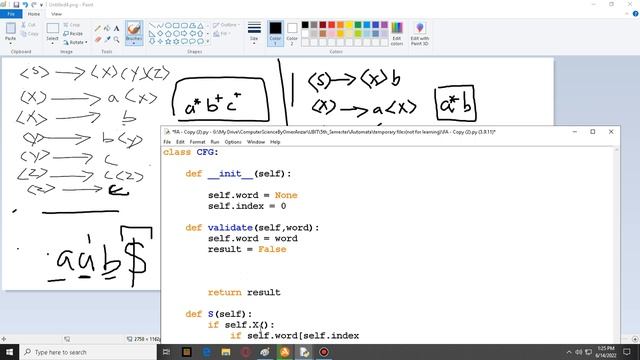Choose the orange color swatch
This screenshot has width=640, height=360.
click(x=340, y=25)
